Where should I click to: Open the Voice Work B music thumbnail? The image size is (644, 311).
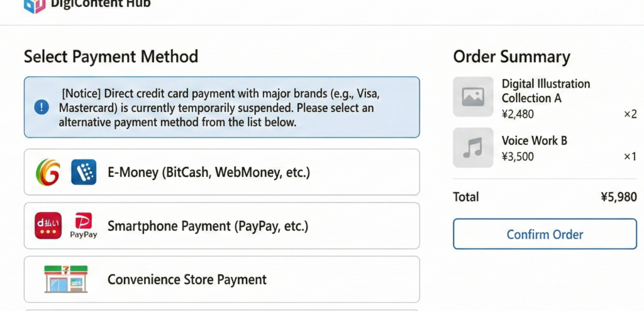click(473, 148)
